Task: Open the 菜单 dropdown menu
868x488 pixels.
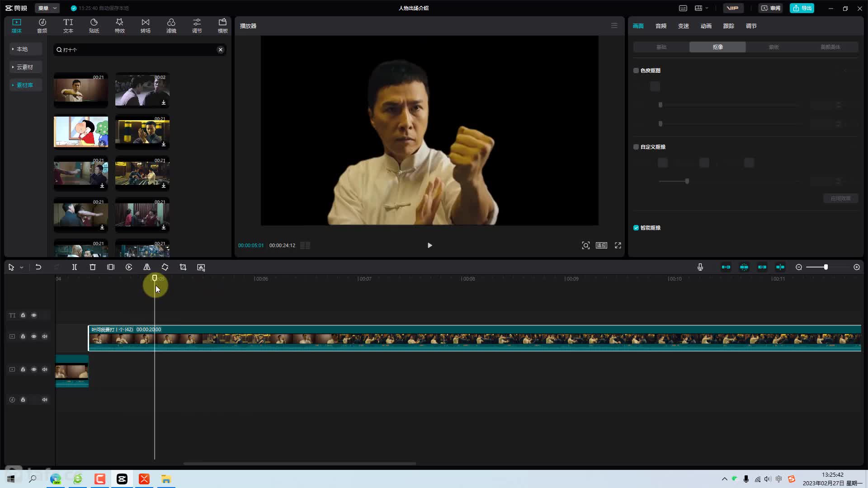Action: pyautogui.click(x=47, y=8)
